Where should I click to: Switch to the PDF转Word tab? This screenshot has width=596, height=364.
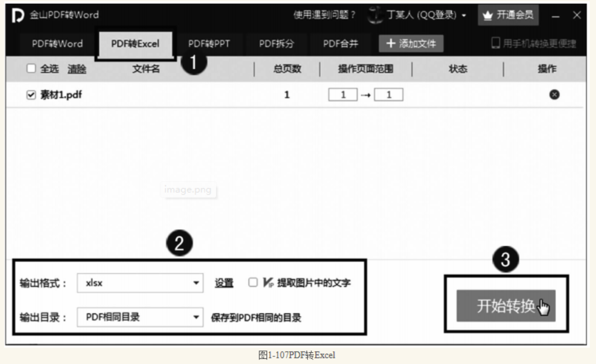[x=57, y=43]
